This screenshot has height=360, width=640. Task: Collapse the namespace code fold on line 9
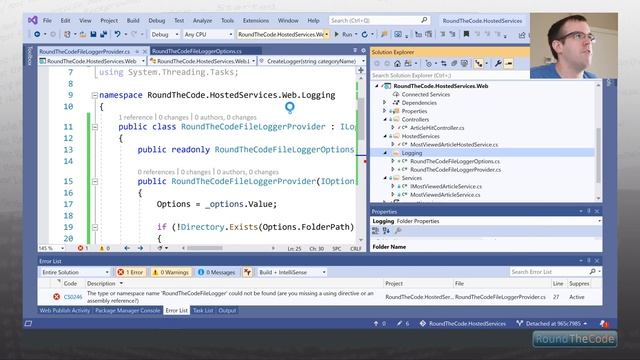[95, 96]
